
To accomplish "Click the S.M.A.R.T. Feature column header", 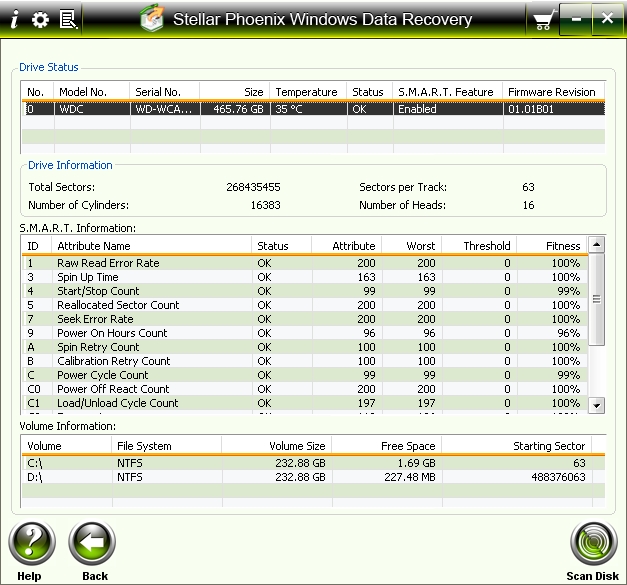I will tap(447, 92).
